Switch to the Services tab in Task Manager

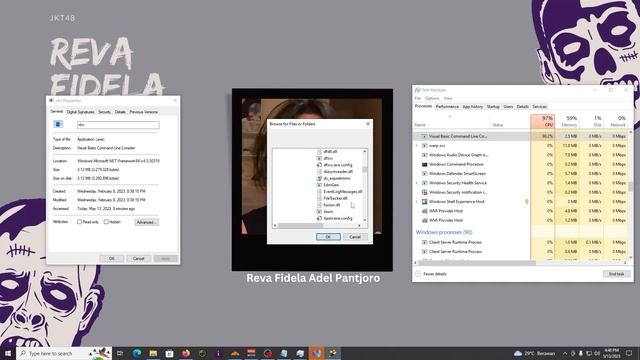click(539, 107)
